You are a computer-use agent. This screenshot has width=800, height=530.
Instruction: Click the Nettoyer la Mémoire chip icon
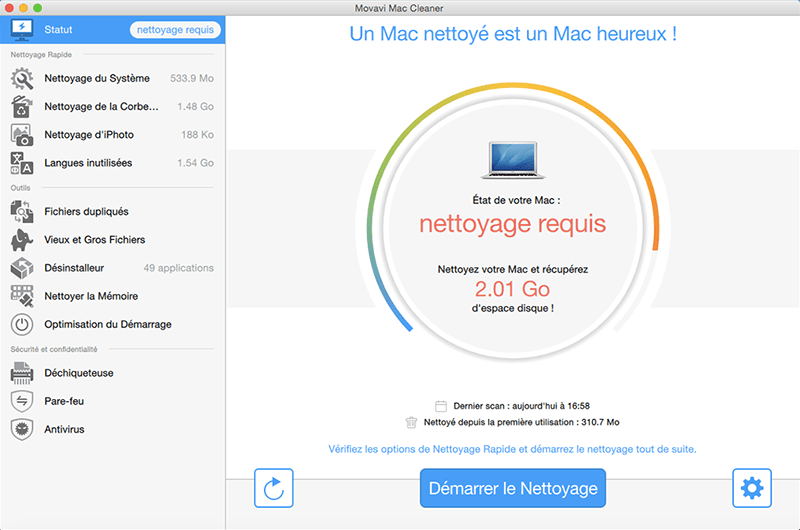click(x=22, y=296)
